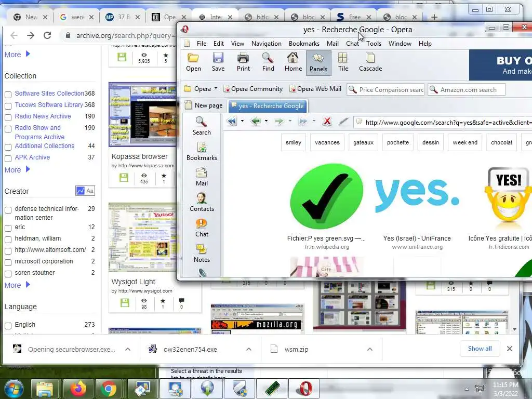The height and width of the screenshot is (399, 532).
Task: Open the green checkmark image result
Action: pos(327,196)
